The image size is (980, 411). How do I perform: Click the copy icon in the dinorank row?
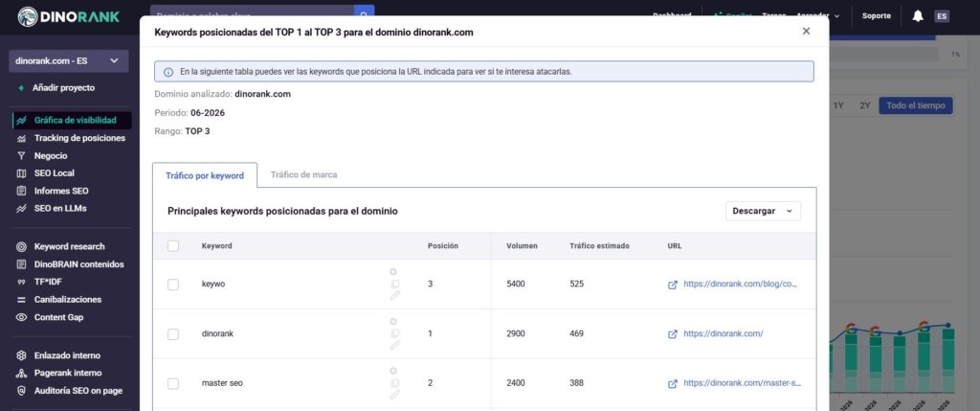394,333
